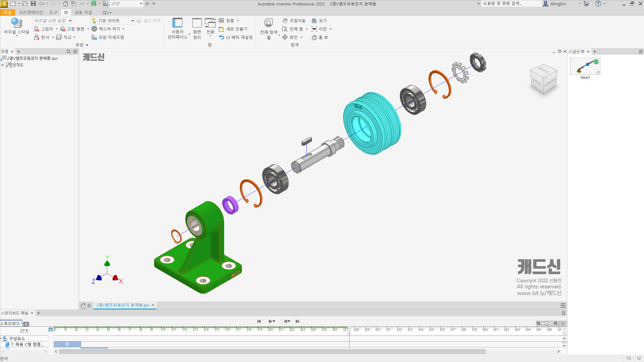Click Previous view (이전) icon
Viewport: 644px width, 362px height.
[314, 29]
